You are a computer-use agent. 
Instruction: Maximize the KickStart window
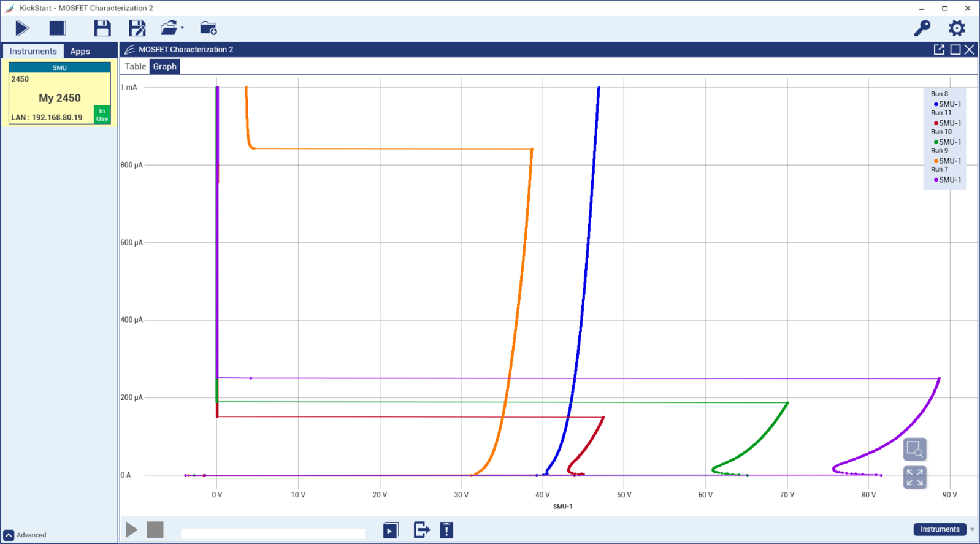944,9
